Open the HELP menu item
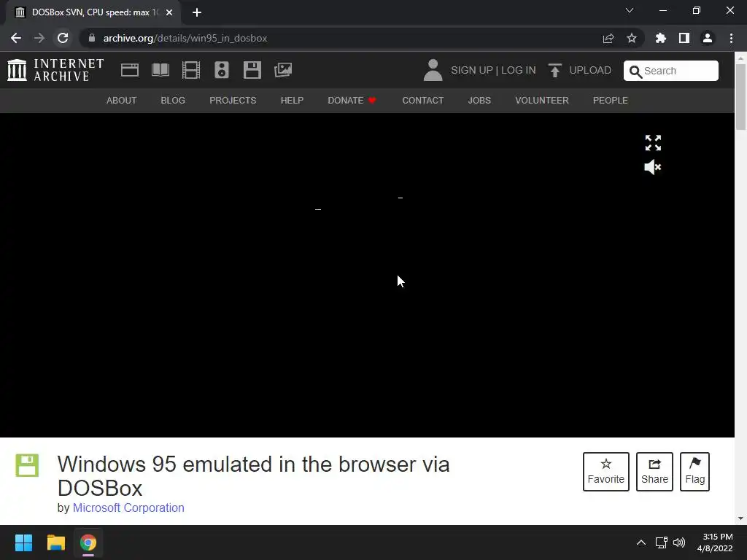 [292, 101]
